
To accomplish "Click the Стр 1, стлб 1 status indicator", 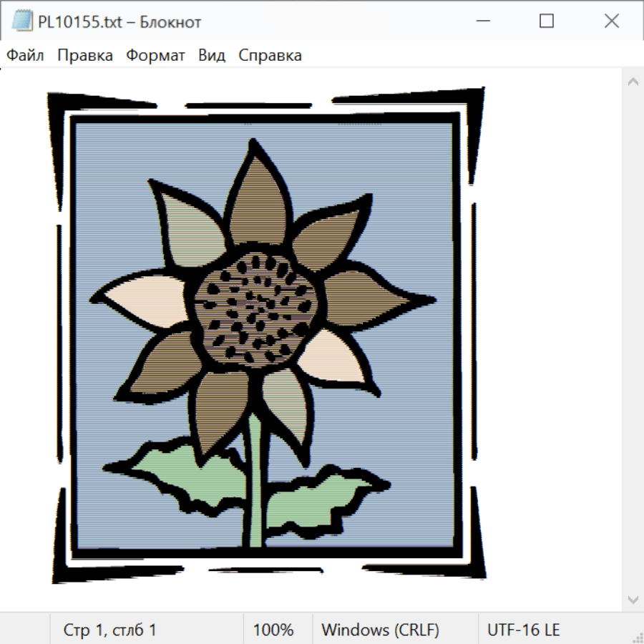I will tap(110, 630).
